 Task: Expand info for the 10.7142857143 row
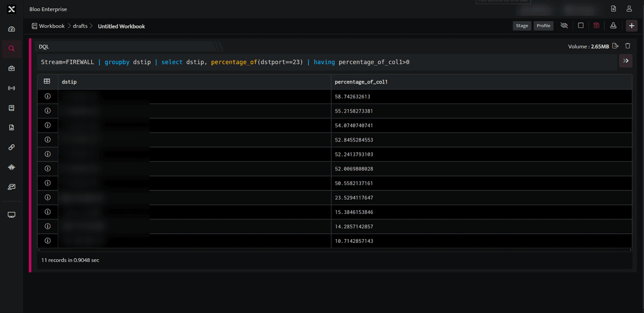pos(47,241)
